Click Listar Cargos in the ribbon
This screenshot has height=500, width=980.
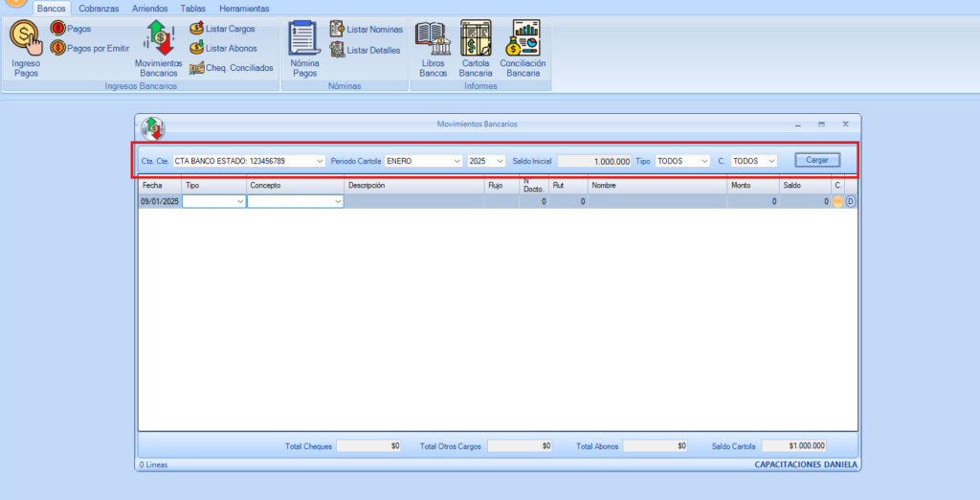(x=223, y=29)
